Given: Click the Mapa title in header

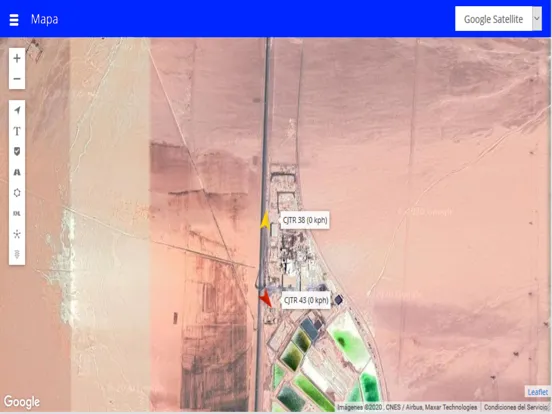Looking at the screenshot, I should [44, 19].
